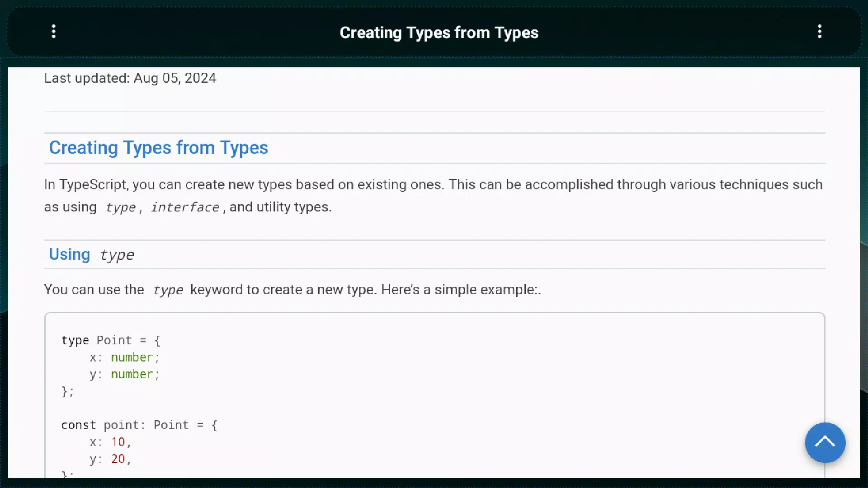
Task: Open the right overflow options menu
Action: [820, 32]
